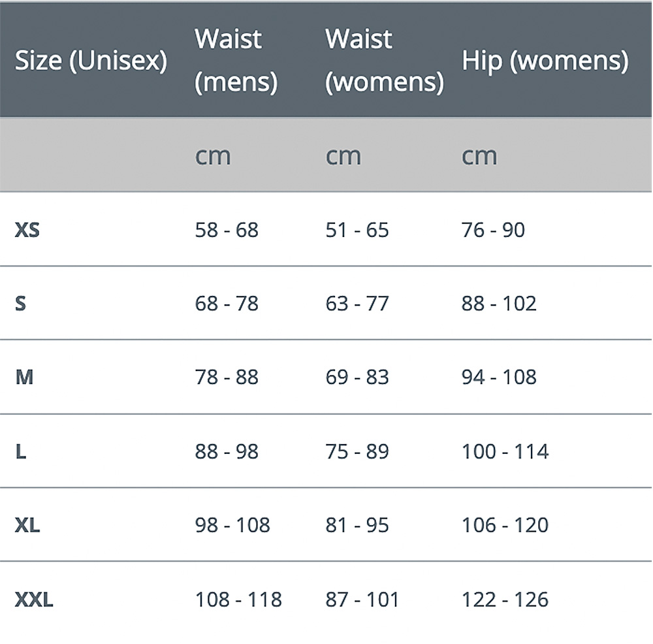Select the 81 - 95 womens waist cell
Image resolution: width=653 pixels, height=644 pixels.
[x=357, y=525]
